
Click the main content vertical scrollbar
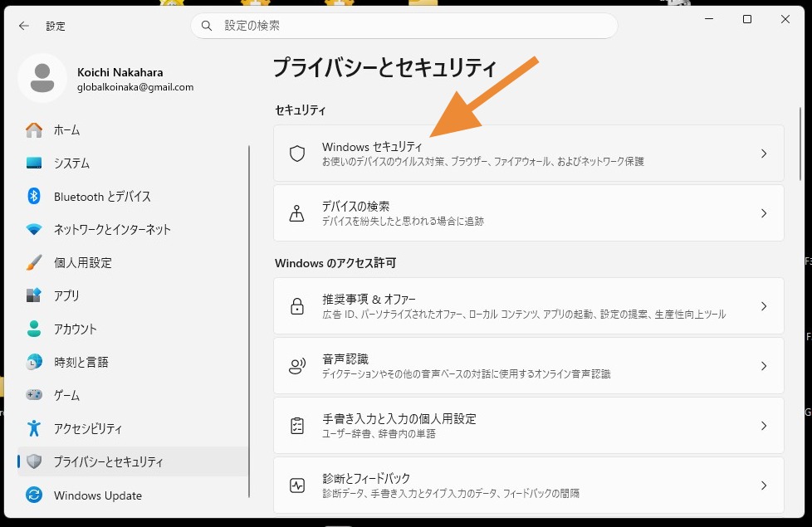click(800, 144)
